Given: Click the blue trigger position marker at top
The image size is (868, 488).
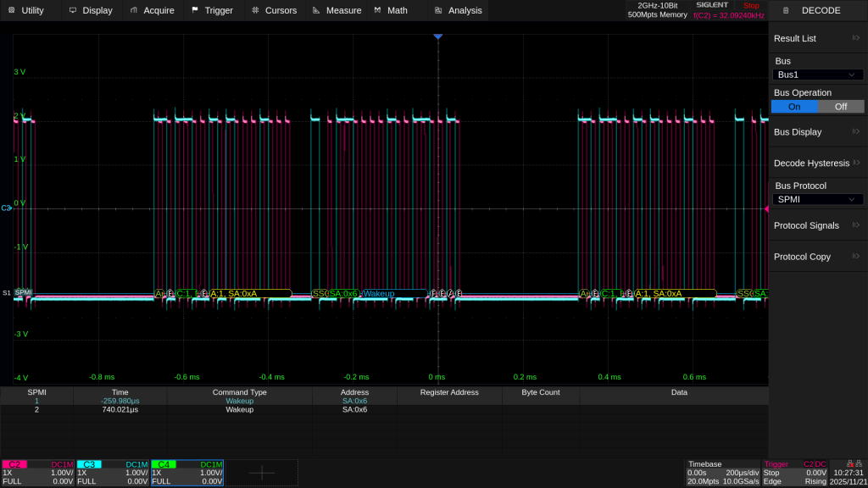Looking at the screenshot, I should tap(437, 37).
